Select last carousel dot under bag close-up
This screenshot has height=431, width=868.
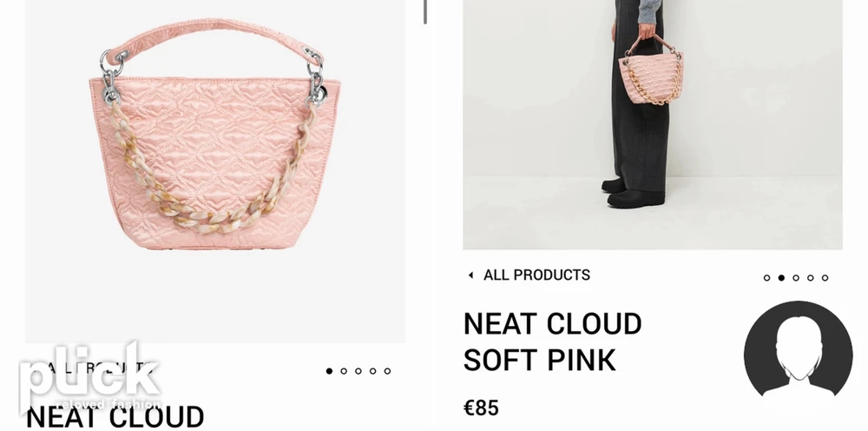[387, 371]
